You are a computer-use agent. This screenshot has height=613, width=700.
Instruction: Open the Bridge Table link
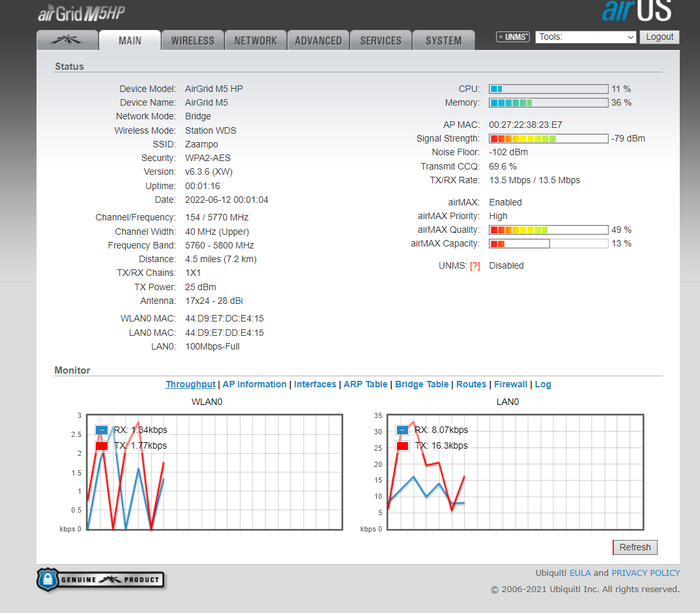(422, 384)
